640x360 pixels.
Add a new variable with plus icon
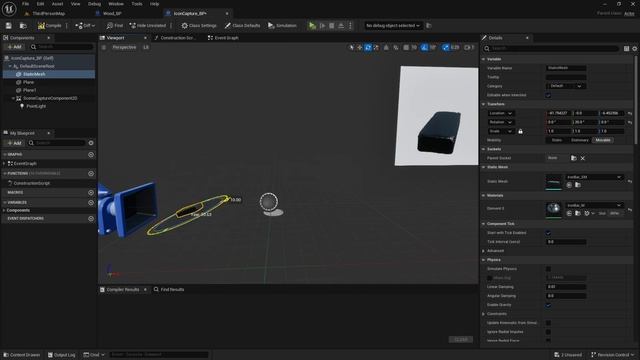[91, 202]
